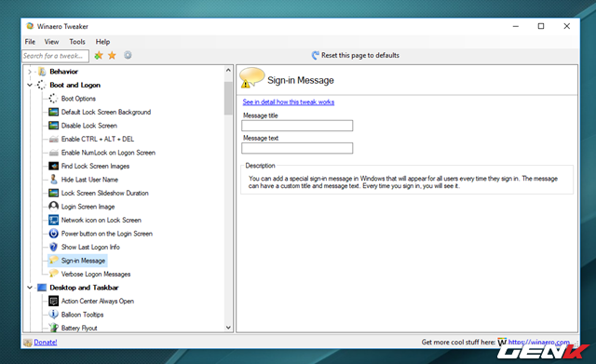Select Power button on the Login Screen item
Screen dimensions: 596x364
pyautogui.click(x=107, y=234)
